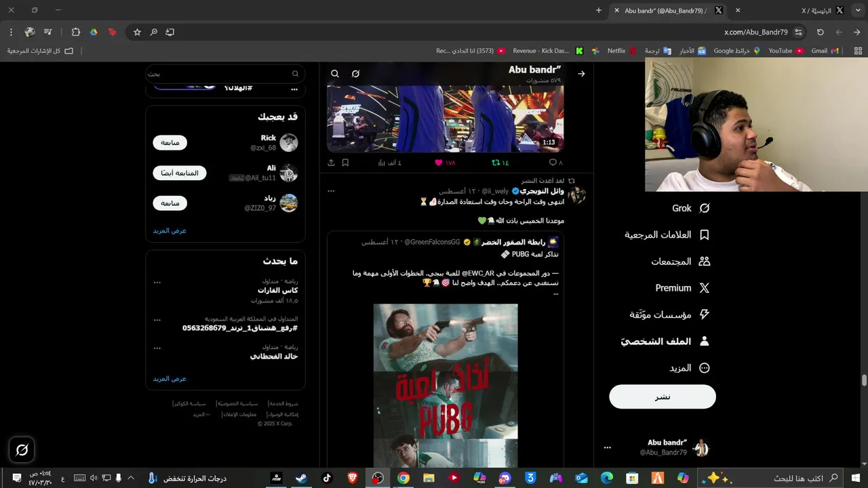View analytics of the 4K views post

390,163
